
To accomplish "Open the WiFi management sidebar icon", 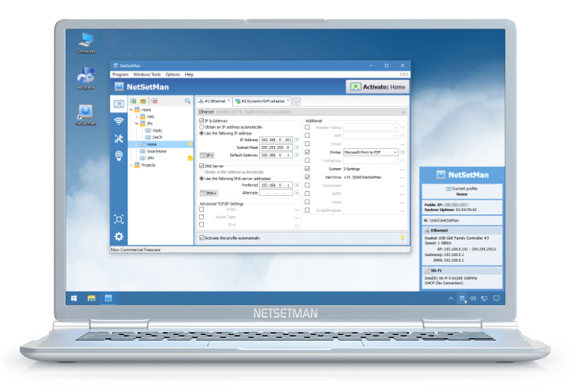I will (x=118, y=121).
